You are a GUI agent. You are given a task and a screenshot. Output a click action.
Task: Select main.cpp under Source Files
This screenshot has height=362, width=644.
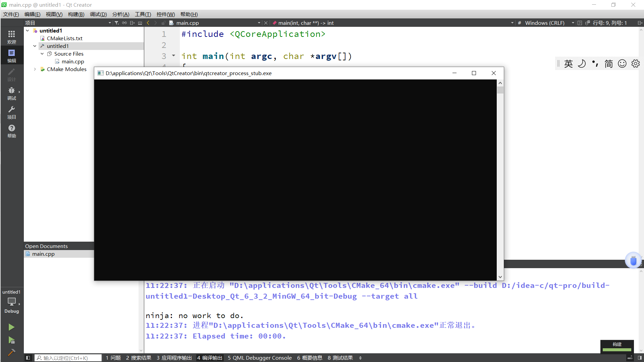72,61
